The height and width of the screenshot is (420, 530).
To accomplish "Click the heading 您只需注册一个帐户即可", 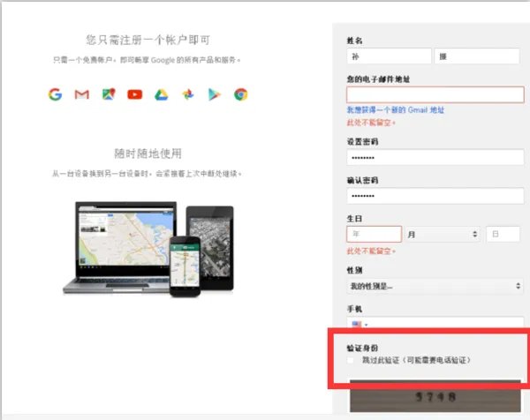I will pyautogui.click(x=148, y=40).
